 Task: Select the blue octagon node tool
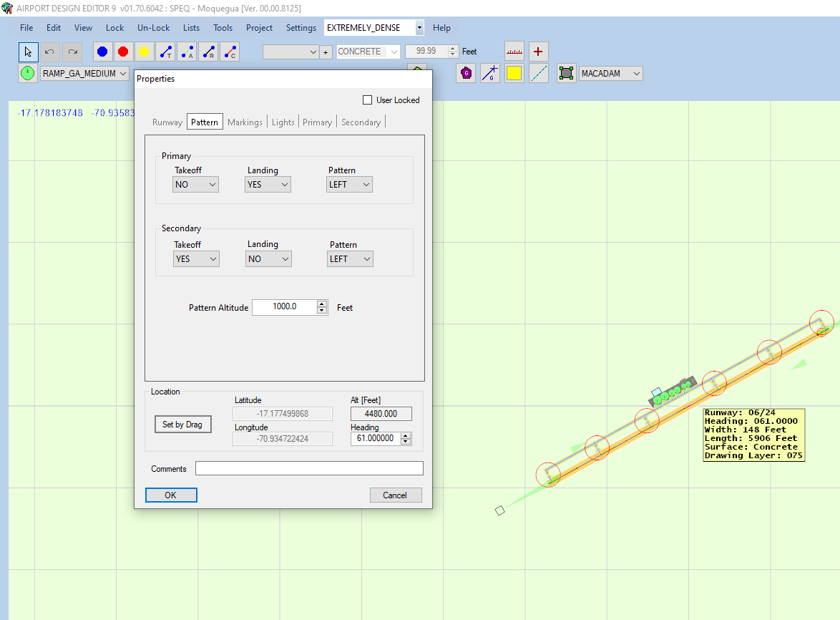(x=102, y=52)
